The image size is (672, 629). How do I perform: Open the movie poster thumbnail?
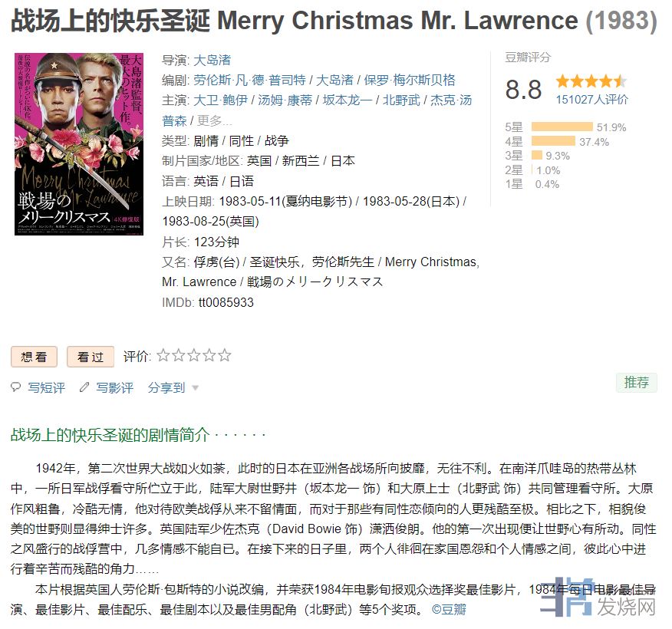[79, 144]
